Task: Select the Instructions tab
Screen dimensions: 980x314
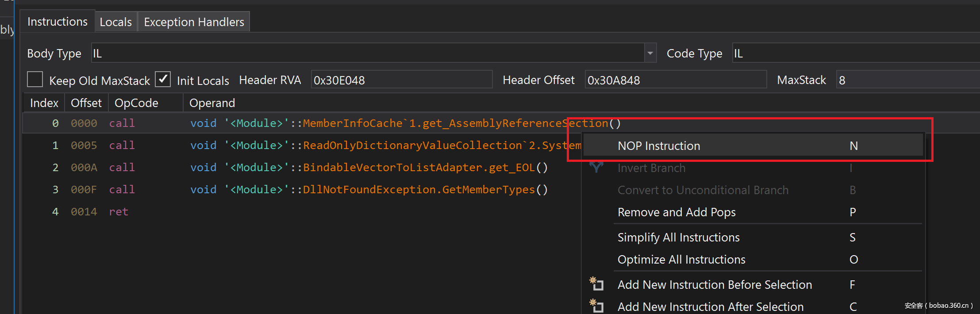Action: [58, 22]
